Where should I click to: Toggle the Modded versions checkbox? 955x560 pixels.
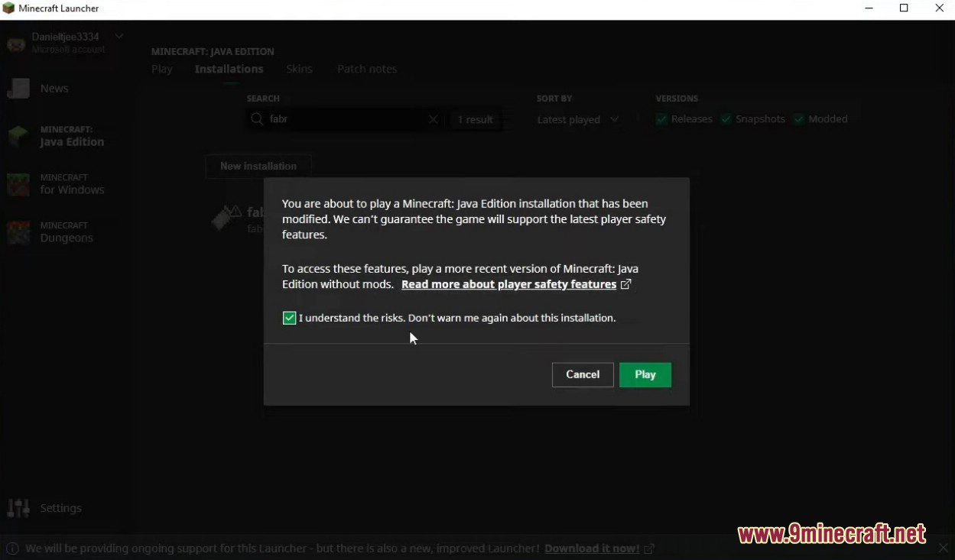[x=799, y=119]
